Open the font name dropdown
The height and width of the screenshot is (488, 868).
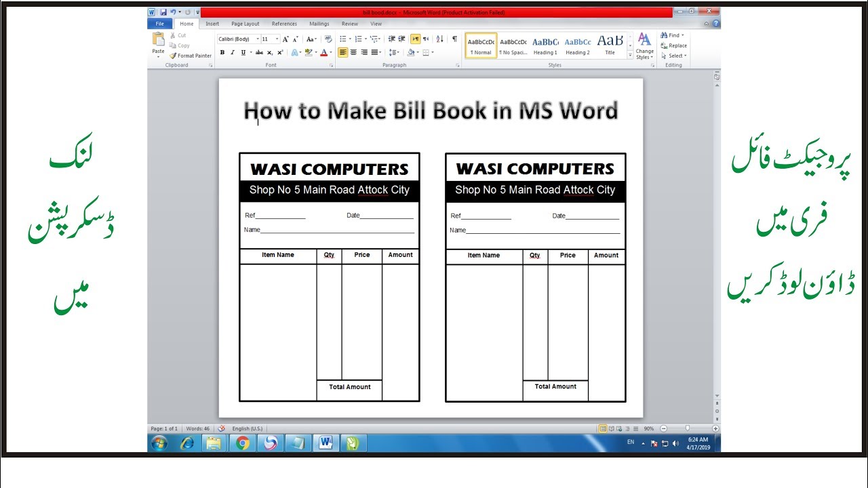click(x=258, y=39)
